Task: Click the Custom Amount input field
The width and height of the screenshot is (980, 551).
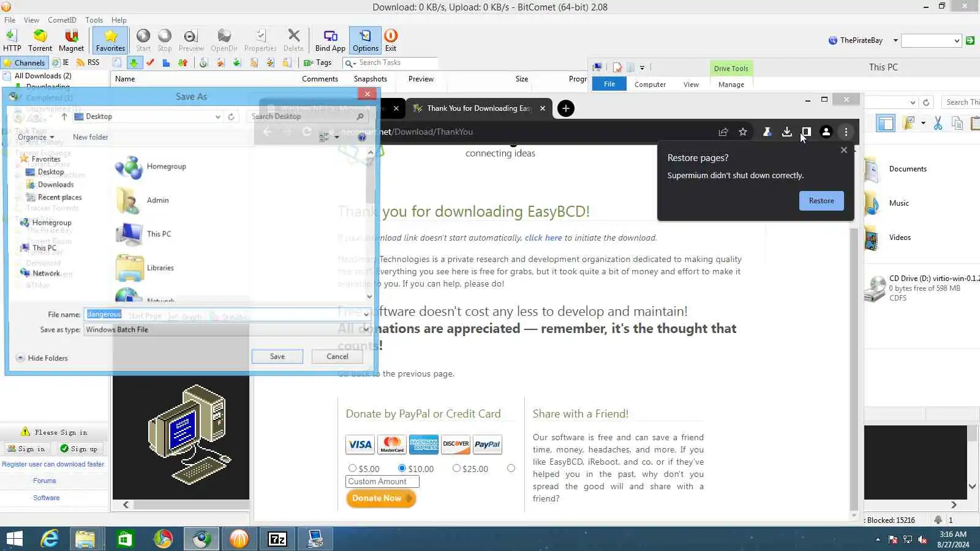Action: 382,482
